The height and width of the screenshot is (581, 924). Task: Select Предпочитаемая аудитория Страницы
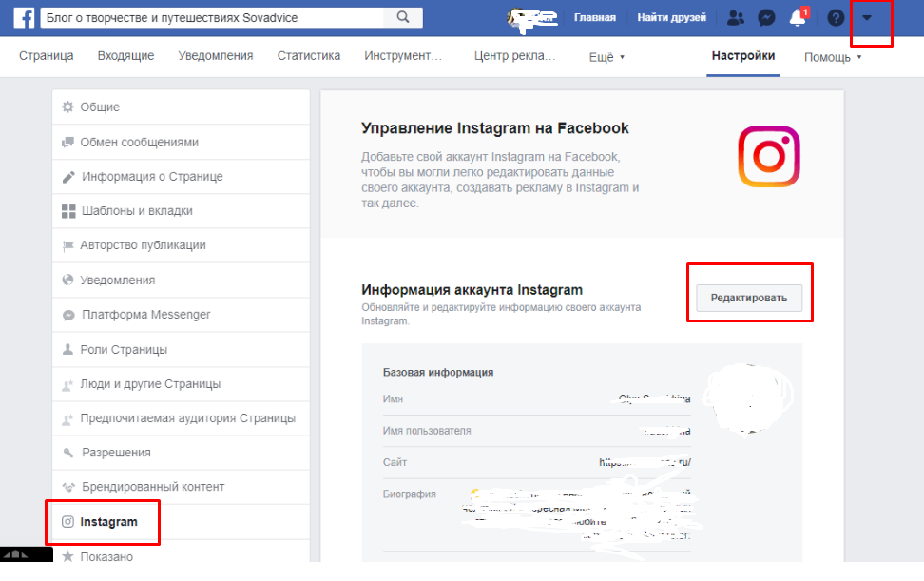181,418
